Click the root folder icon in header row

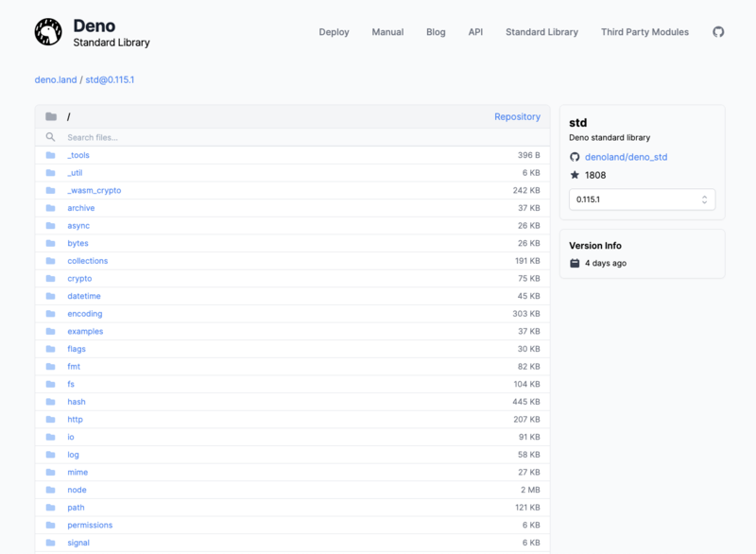[51, 116]
